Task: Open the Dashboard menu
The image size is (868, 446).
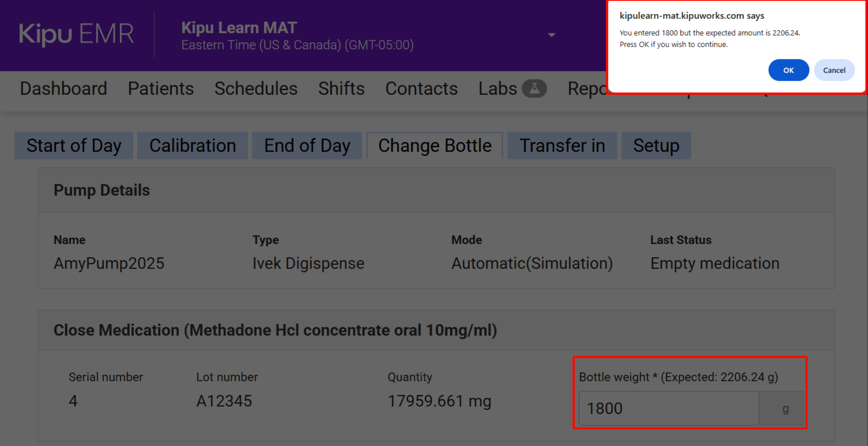Action: tap(64, 88)
